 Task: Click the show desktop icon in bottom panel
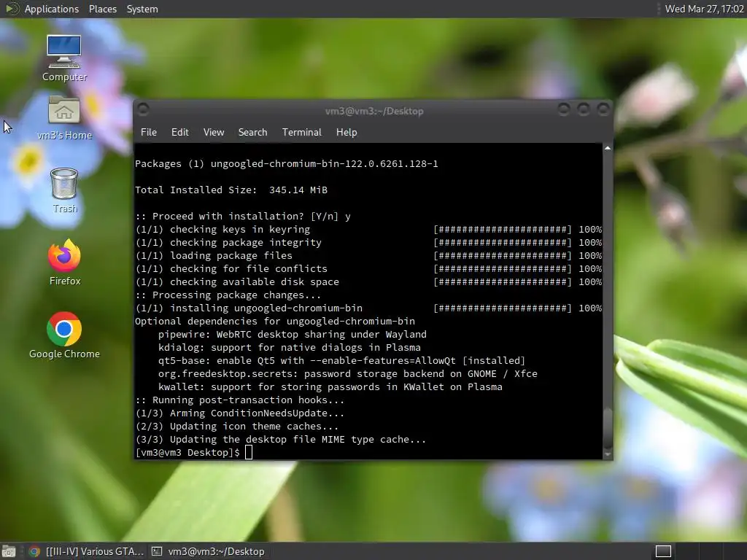point(9,551)
